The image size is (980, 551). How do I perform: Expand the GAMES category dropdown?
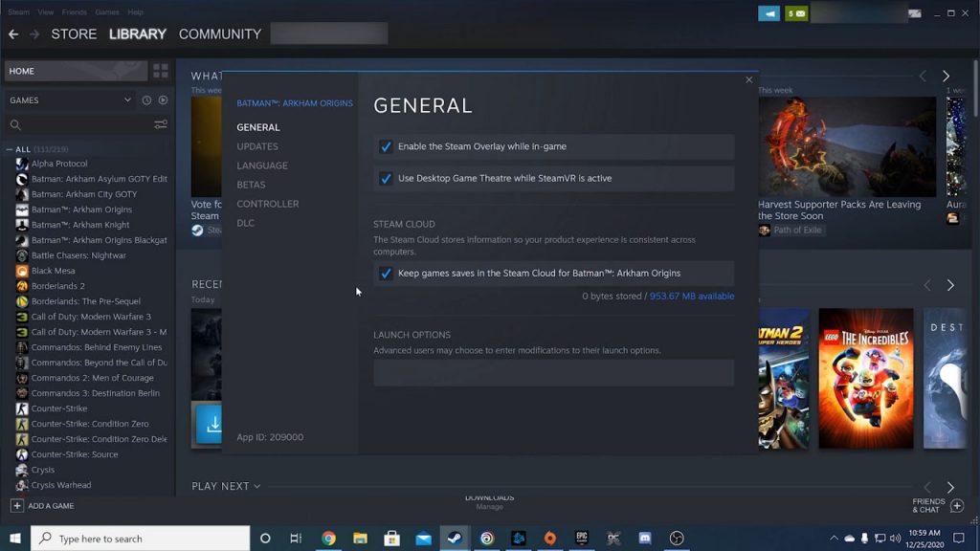[x=127, y=99]
